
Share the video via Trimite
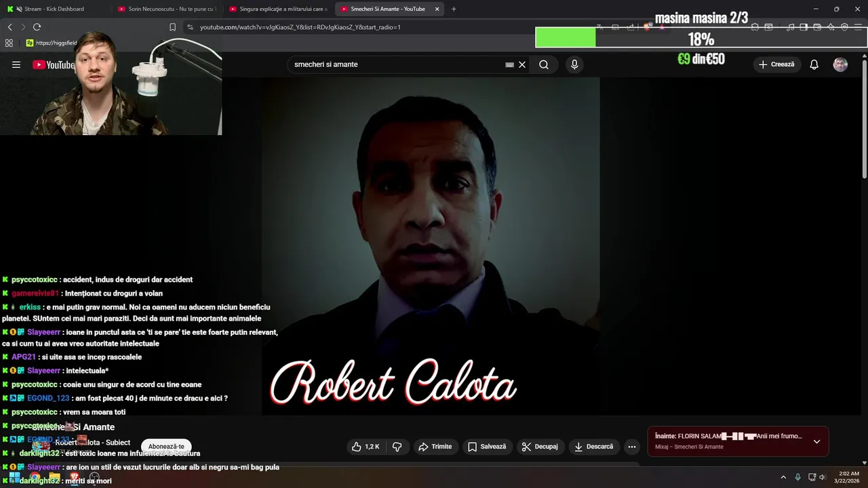(x=435, y=447)
